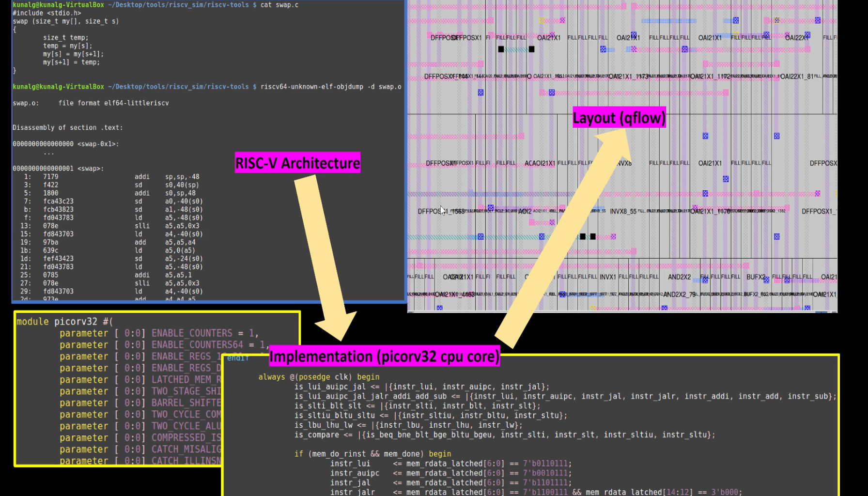
Task: Select the INVX1 cell in the bottom row
Action: click(607, 277)
